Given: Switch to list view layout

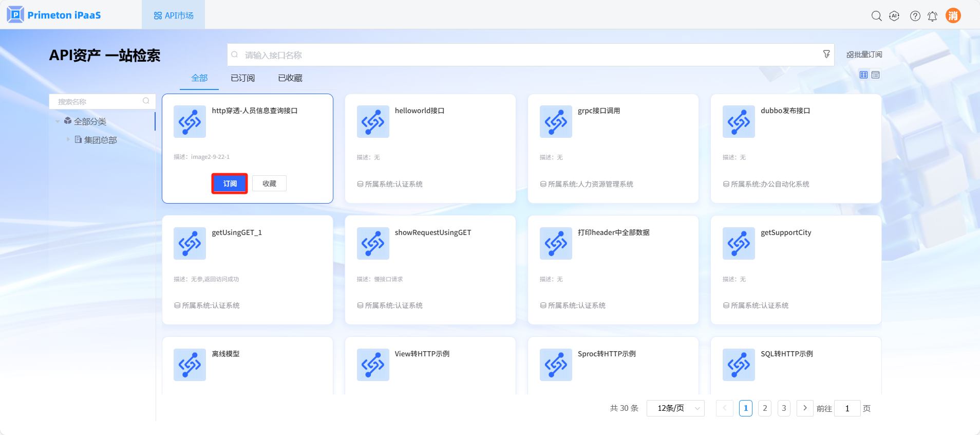Looking at the screenshot, I should tap(876, 75).
